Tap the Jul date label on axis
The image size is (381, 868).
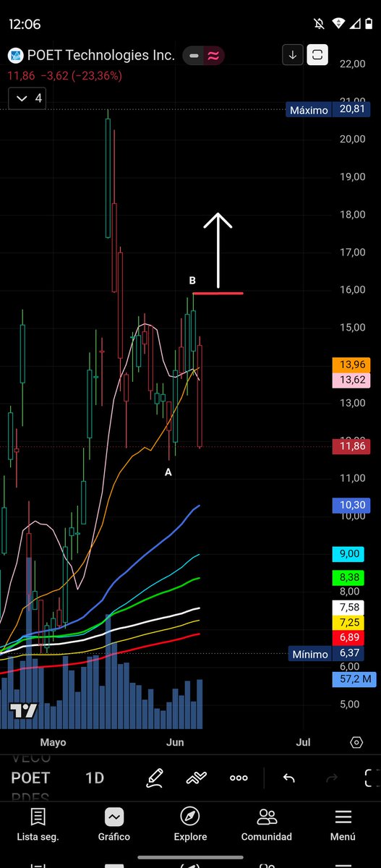(x=304, y=742)
